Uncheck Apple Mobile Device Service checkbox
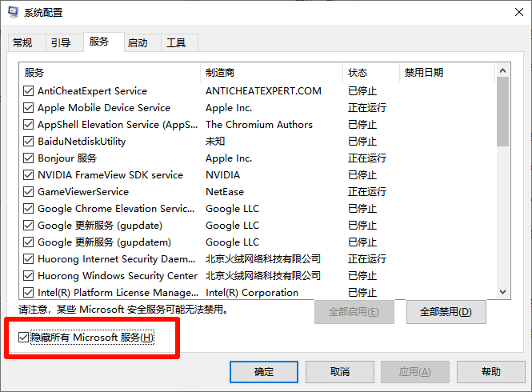The height and width of the screenshot is (392, 532). (x=29, y=107)
